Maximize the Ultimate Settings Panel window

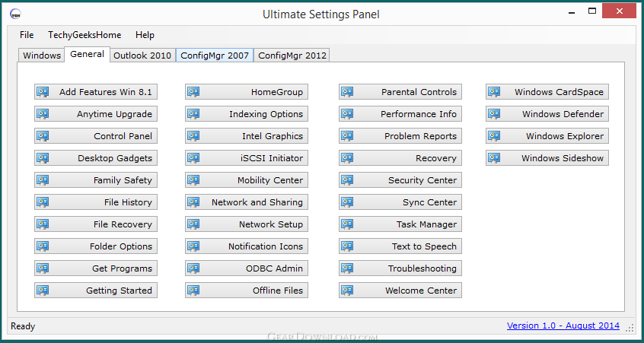pos(591,11)
